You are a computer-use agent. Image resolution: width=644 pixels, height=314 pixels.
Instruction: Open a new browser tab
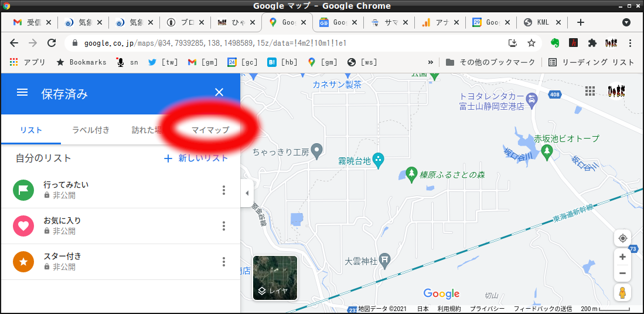(x=580, y=23)
